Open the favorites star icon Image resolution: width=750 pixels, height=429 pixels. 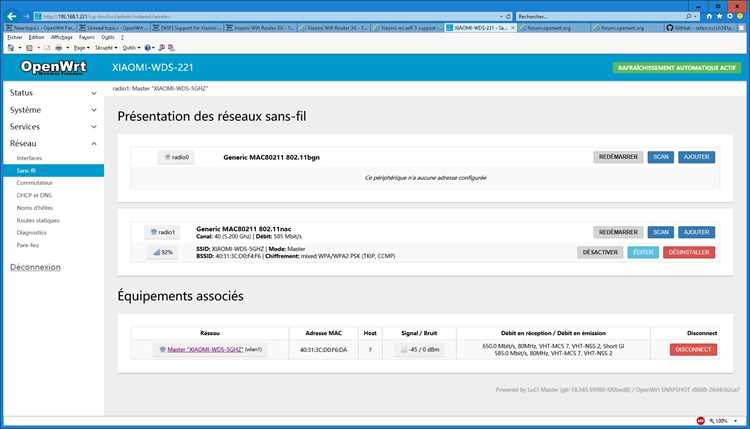pyautogui.click(x=719, y=16)
